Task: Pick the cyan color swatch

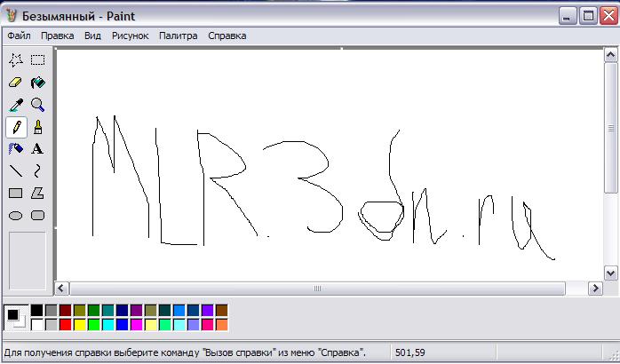Action: 108,324
